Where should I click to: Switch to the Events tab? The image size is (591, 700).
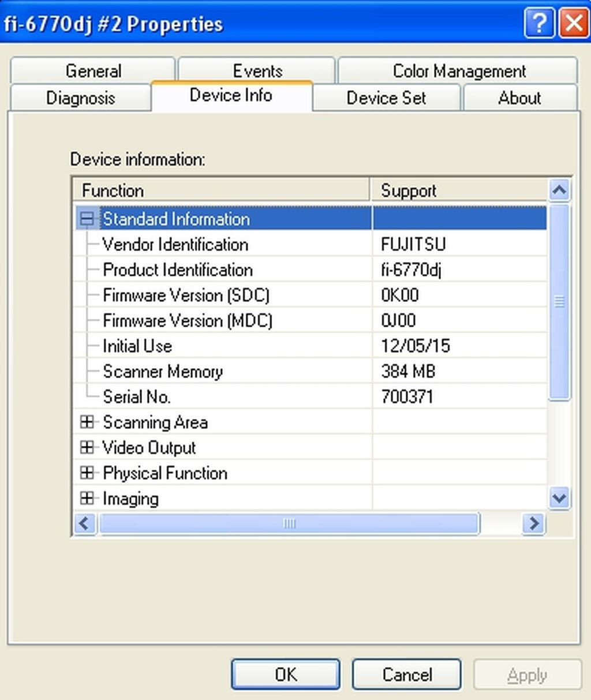pos(257,70)
